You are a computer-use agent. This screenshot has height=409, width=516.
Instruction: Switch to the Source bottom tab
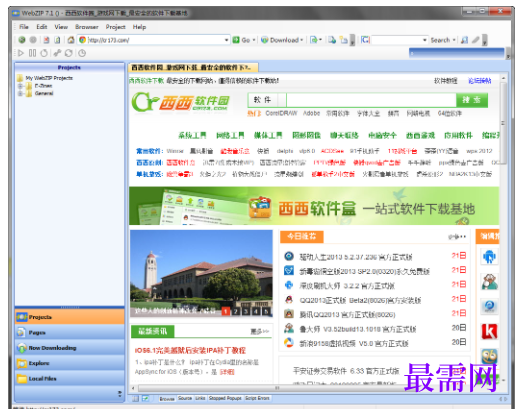pos(185,398)
